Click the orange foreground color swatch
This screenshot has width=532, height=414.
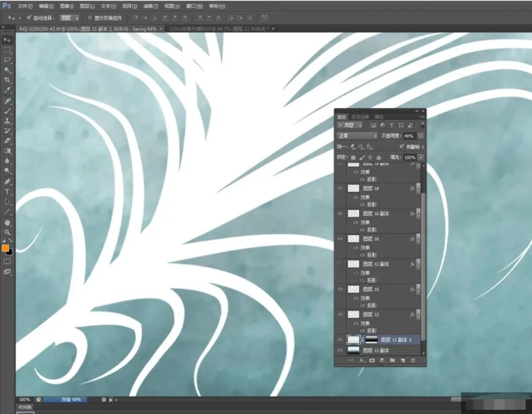pyautogui.click(x=5, y=248)
